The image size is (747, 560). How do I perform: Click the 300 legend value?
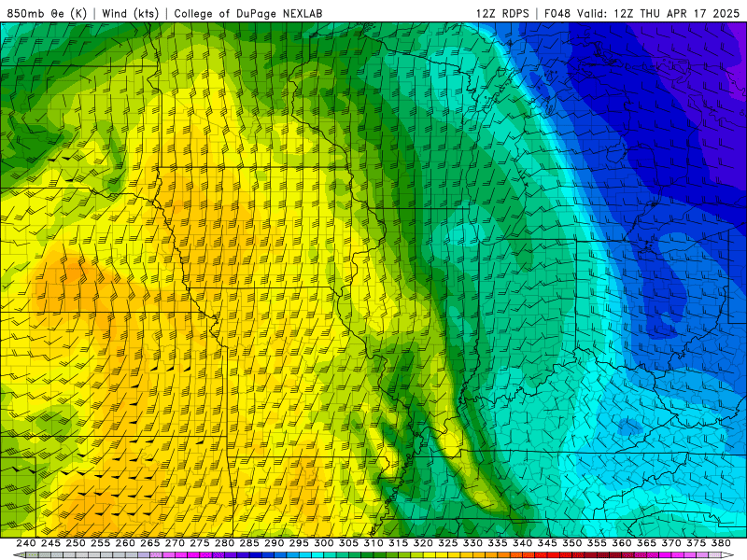click(324, 543)
